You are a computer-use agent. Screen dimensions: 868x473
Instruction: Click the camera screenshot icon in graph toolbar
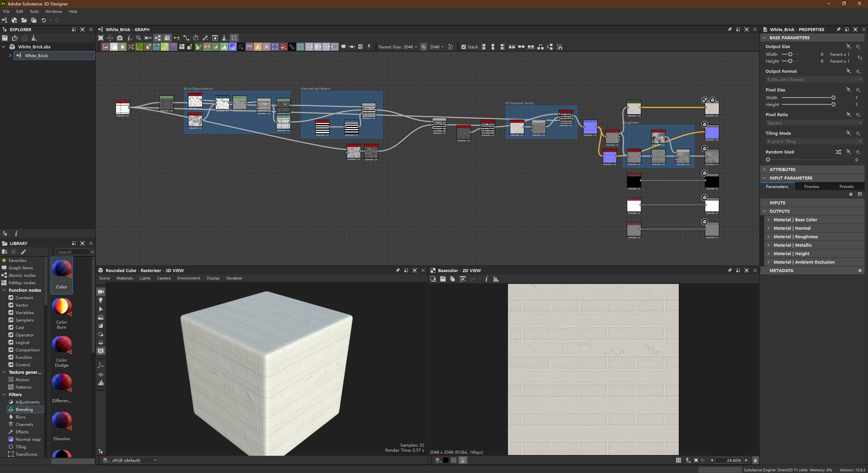coord(120,38)
